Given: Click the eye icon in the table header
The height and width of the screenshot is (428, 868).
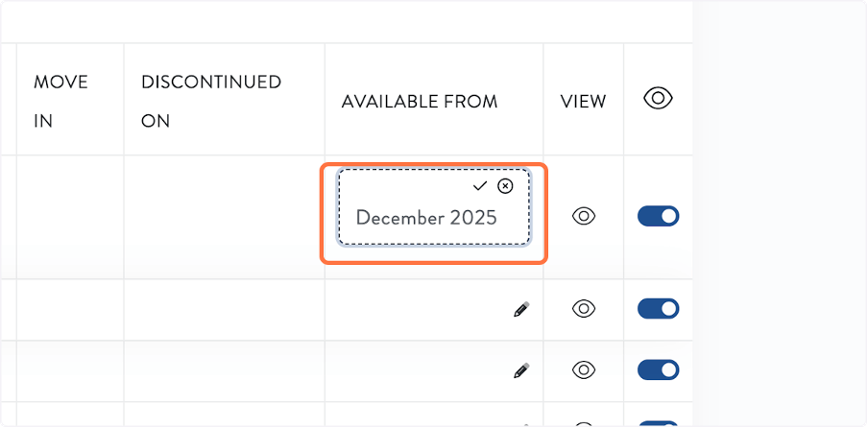Looking at the screenshot, I should [x=658, y=98].
